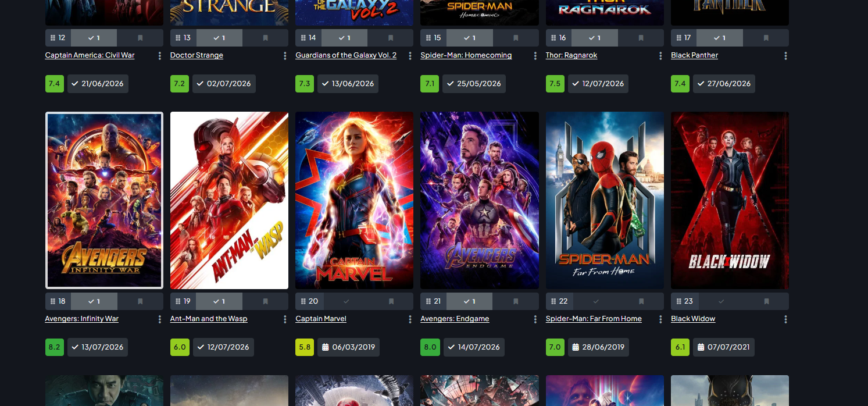Open options menu for Black Panther
The width and height of the screenshot is (868, 406).
pyautogui.click(x=785, y=56)
